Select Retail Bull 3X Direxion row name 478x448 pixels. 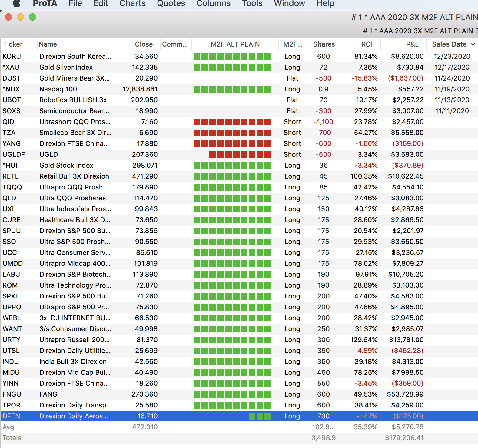tap(74, 176)
